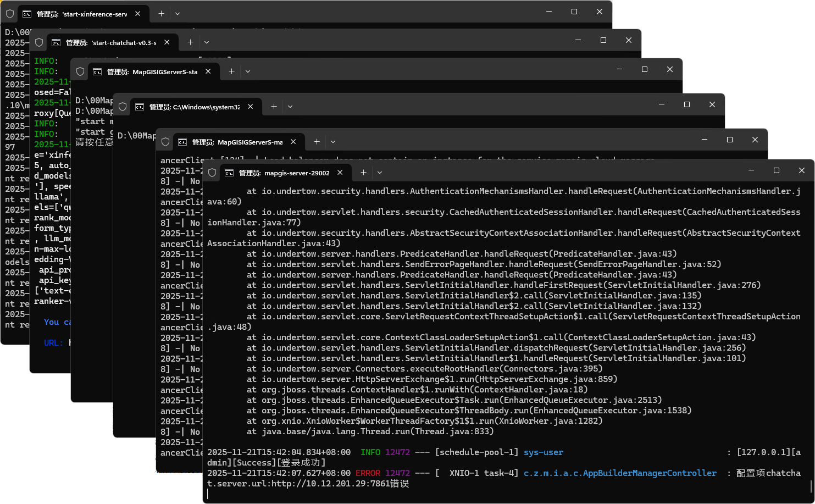Open a new tab in the MapGISIGServerS-ma window
Image resolution: width=815 pixels, height=504 pixels.
coord(317,142)
